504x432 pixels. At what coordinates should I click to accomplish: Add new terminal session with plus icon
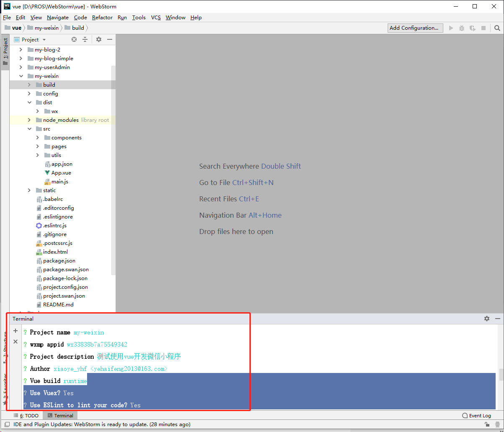click(15, 331)
